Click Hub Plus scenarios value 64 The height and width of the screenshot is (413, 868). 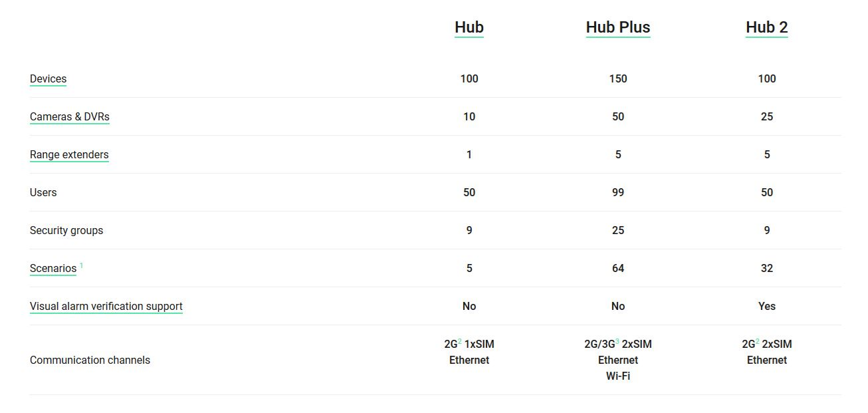pyautogui.click(x=617, y=269)
